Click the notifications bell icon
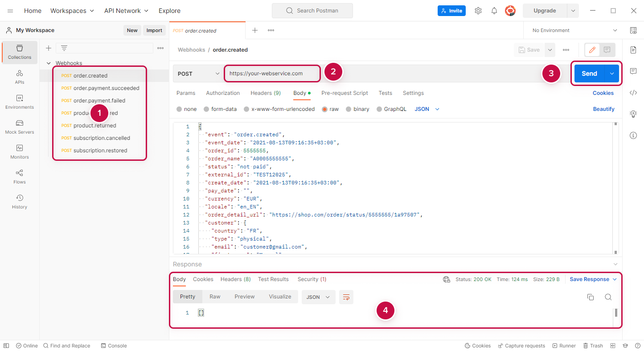Image resolution: width=644 pixels, height=351 pixels. click(x=494, y=11)
